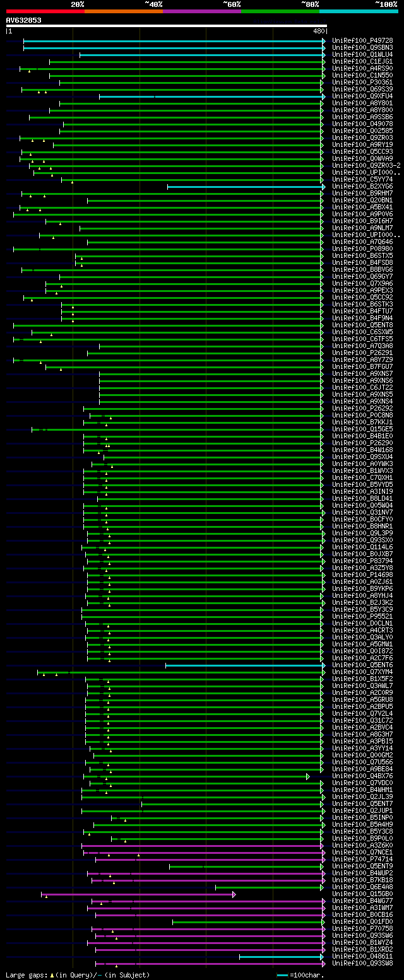This screenshot has width=404, height=980.
Task: Select the UniRef100_Q4BX76 label
Action: click(x=362, y=776)
